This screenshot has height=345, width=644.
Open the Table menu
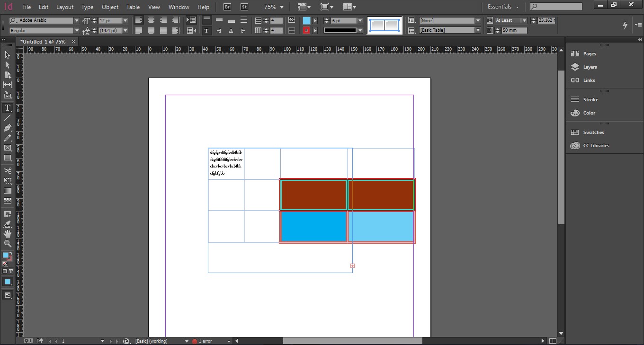[133, 7]
